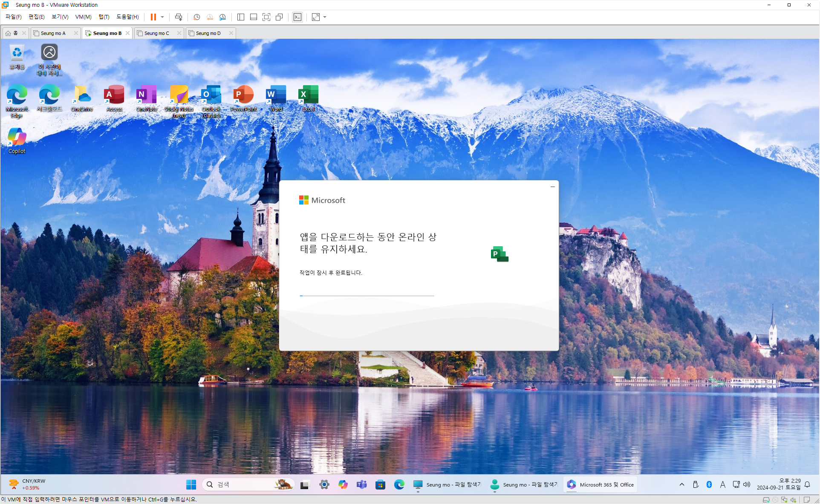
Task: Take a snapshot of the VM
Action: [196, 17]
